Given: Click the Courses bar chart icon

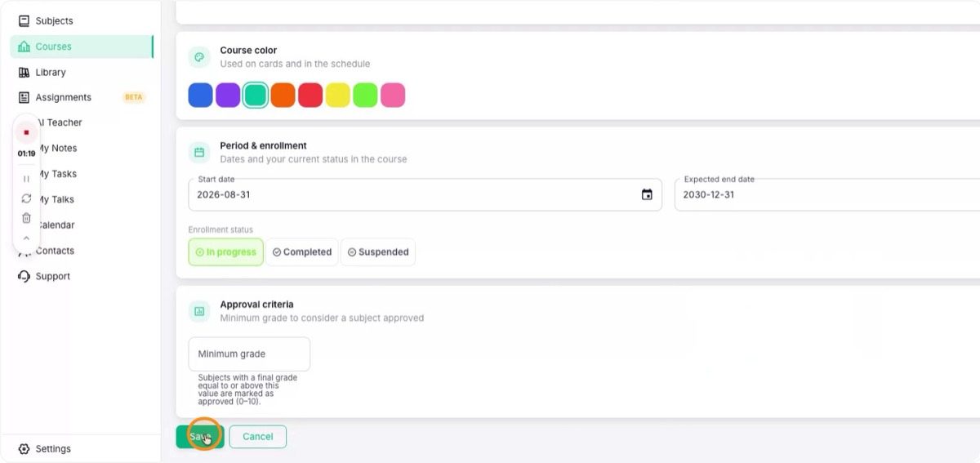Looking at the screenshot, I should [x=24, y=47].
